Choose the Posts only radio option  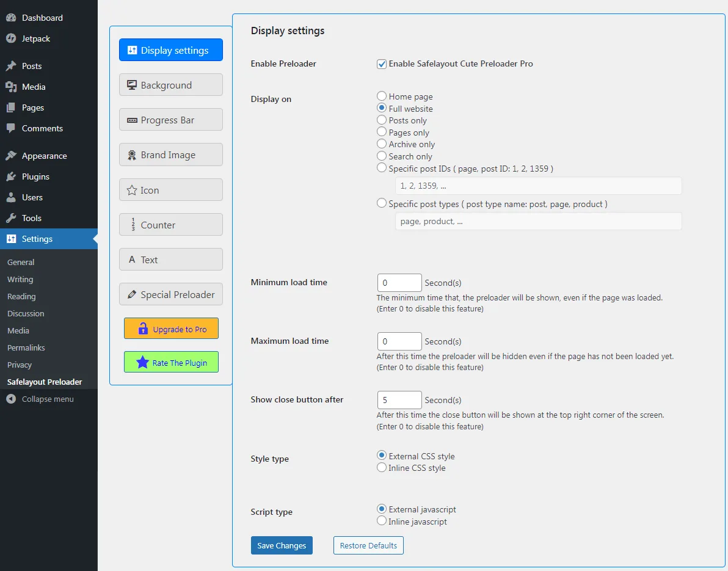pos(382,120)
